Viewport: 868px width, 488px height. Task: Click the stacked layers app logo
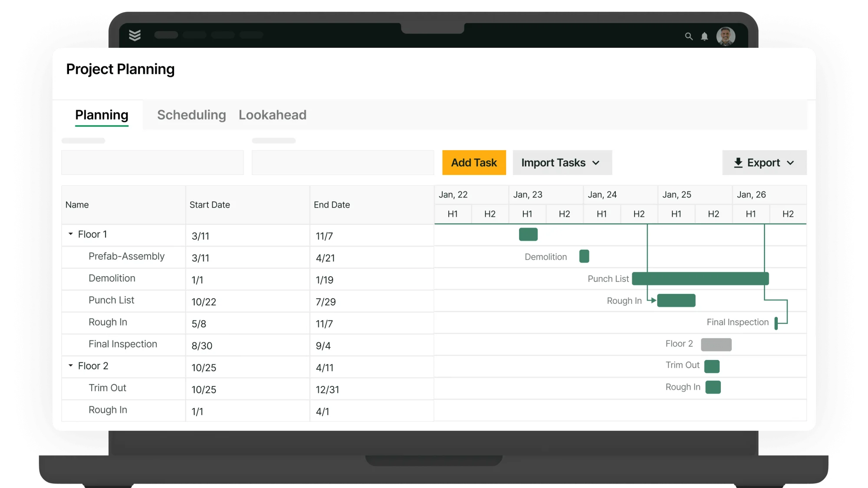point(135,35)
